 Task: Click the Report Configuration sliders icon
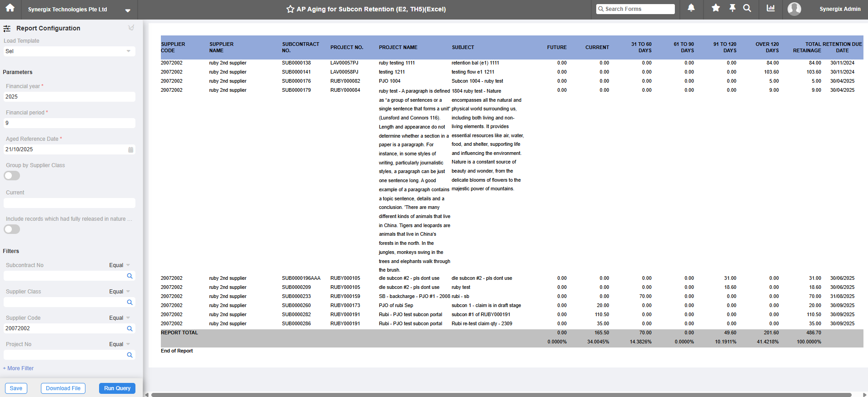[7, 29]
